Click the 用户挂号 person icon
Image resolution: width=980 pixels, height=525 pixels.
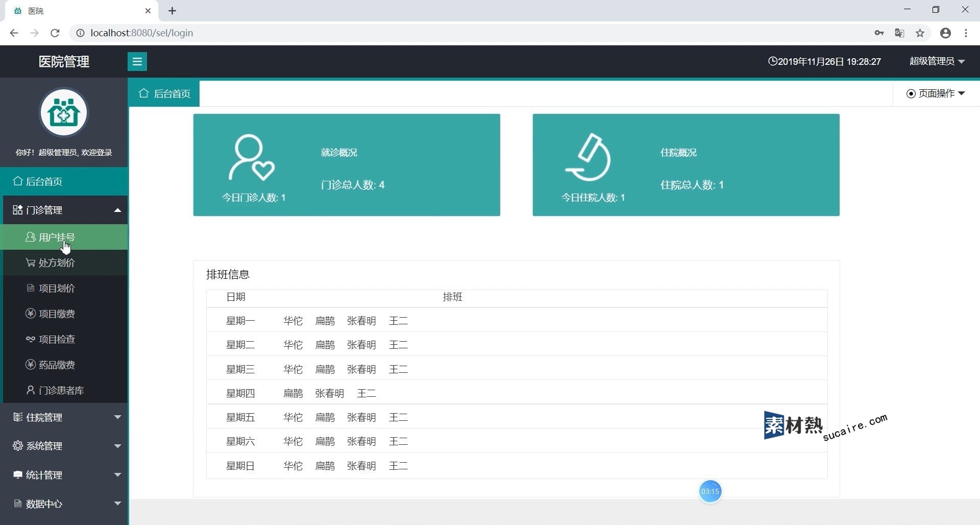(x=30, y=237)
